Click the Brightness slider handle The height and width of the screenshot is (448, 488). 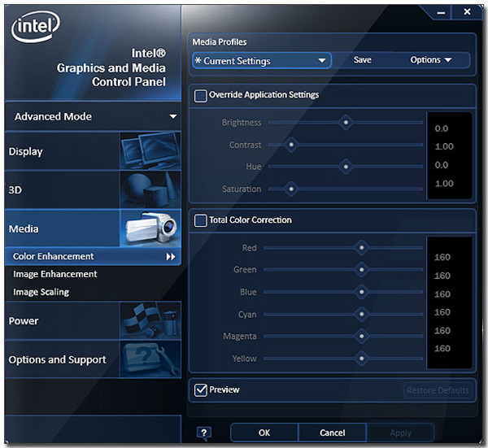(346, 123)
